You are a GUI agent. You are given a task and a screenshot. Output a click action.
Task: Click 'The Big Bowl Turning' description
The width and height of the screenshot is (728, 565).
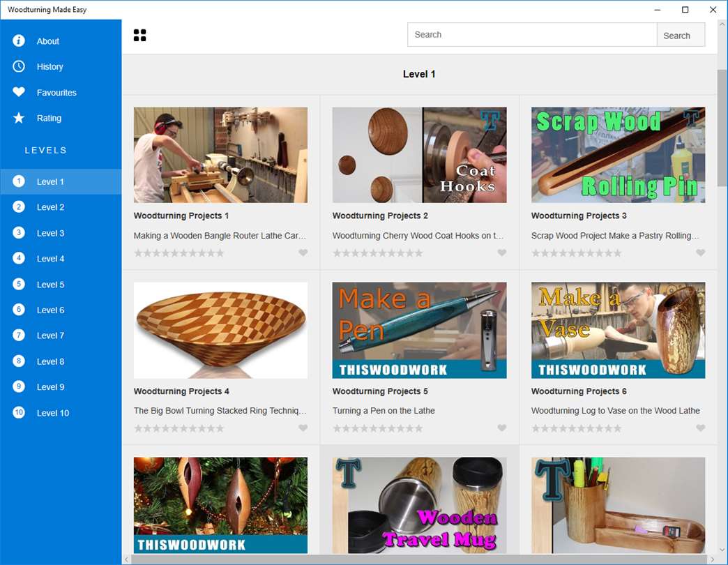pyautogui.click(x=220, y=411)
